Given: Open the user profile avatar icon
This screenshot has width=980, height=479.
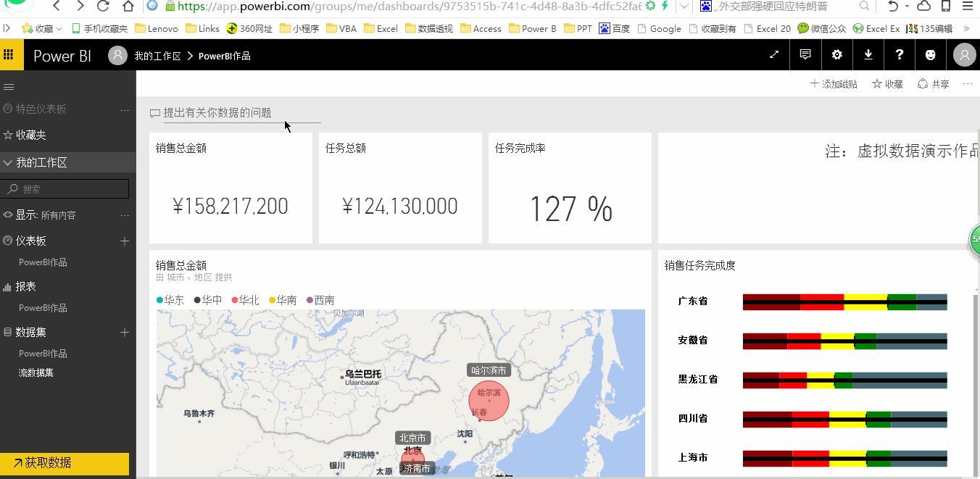Looking at the screenshot, I should [963, 54].
